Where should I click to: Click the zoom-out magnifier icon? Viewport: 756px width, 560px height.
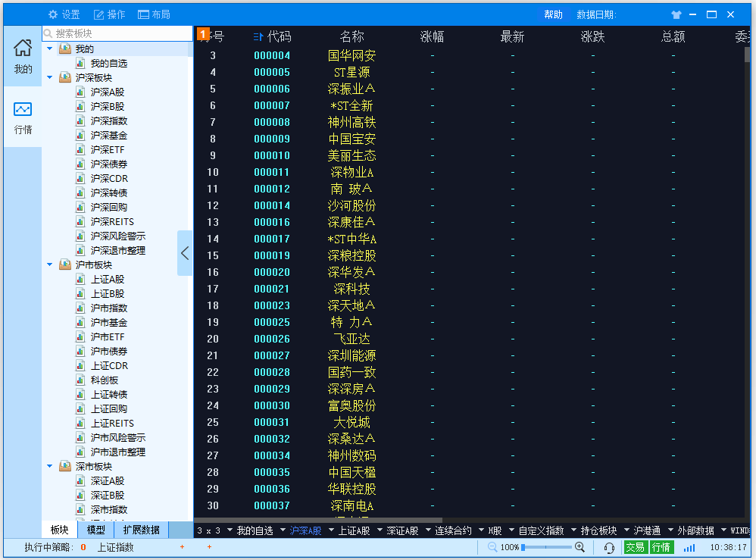click(492, 547)
